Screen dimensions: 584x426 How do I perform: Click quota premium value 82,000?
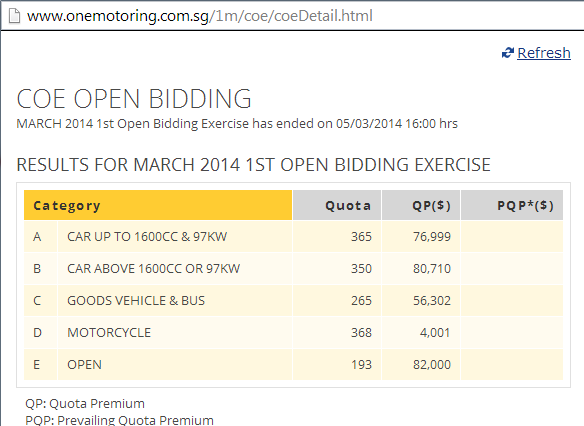pyautogui.click(x=432, y=365)
